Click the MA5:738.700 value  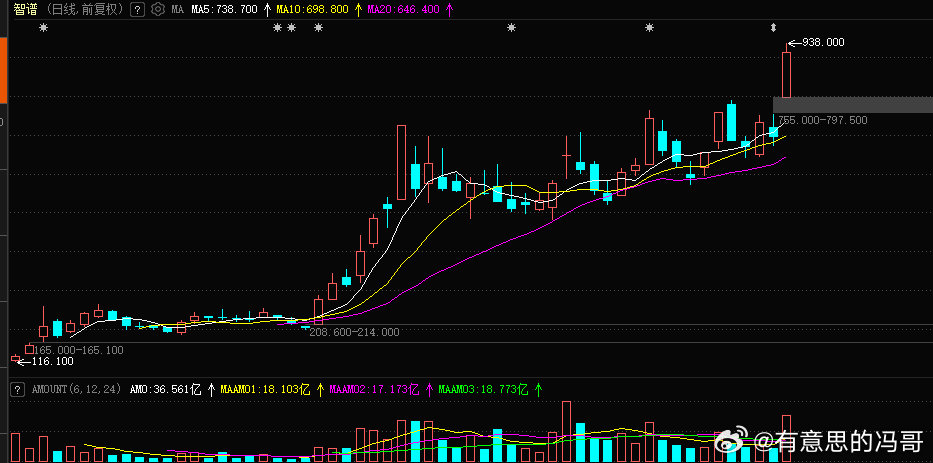click(225, 10)
